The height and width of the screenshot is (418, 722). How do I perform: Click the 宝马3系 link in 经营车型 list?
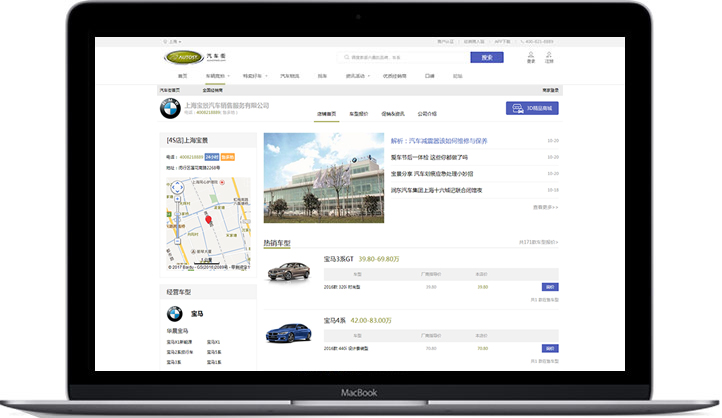tap(174, 362)
